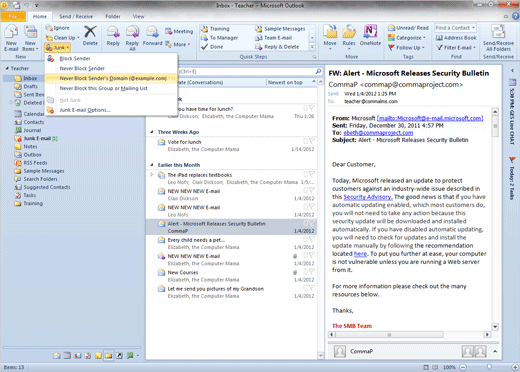
Task: Switch to the Folder tab
Action: tap(113, 16)
